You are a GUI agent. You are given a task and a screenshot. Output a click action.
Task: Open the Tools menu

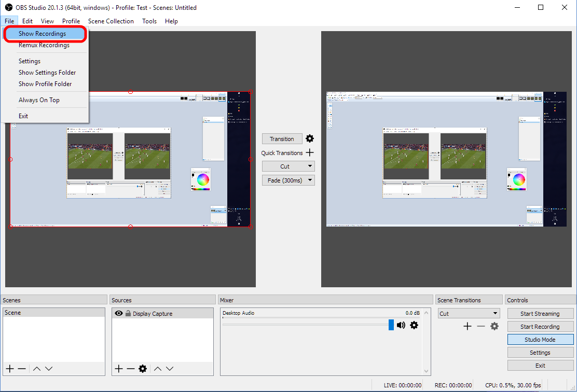(x=149, y=21)
